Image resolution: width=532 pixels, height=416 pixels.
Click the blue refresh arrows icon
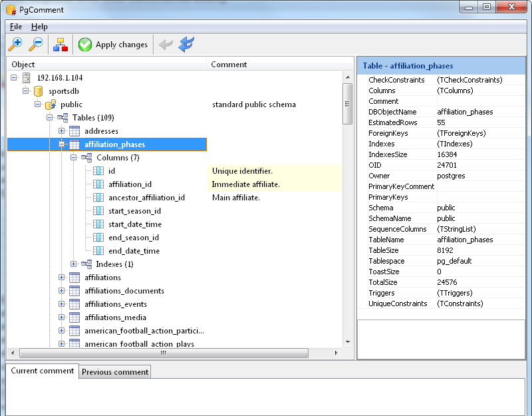(x=187, y=45)
